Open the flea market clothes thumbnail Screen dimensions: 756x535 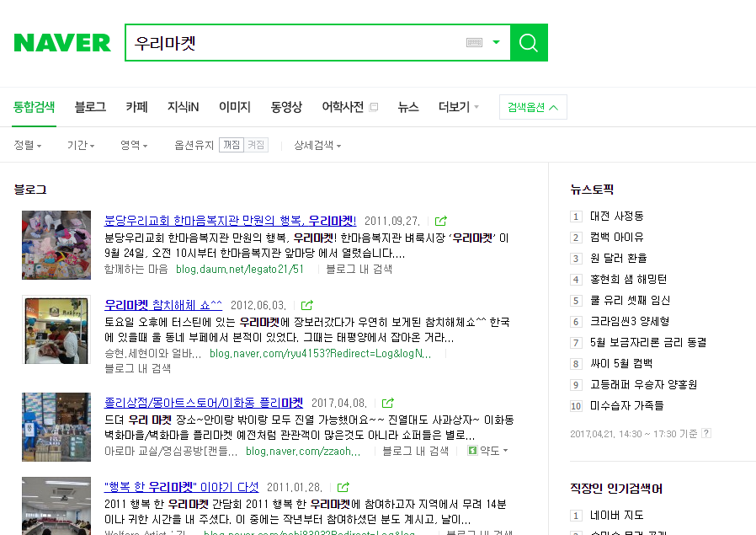56,245
